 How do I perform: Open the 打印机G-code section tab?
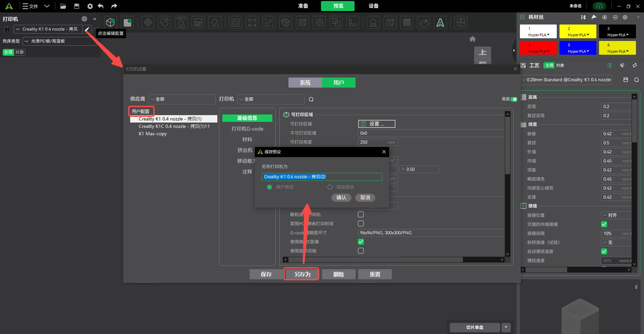tap(247, 129)
